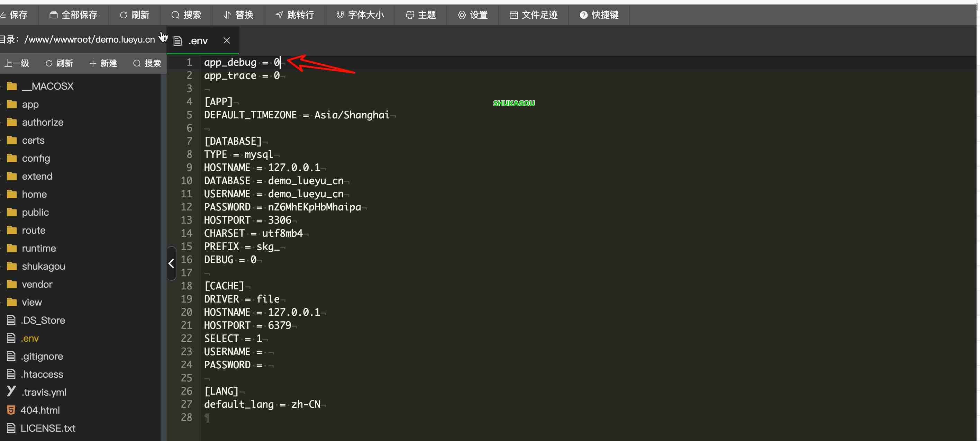Open directory path /www/wwwroot/demo.lueyu.cn

[88, 39]
